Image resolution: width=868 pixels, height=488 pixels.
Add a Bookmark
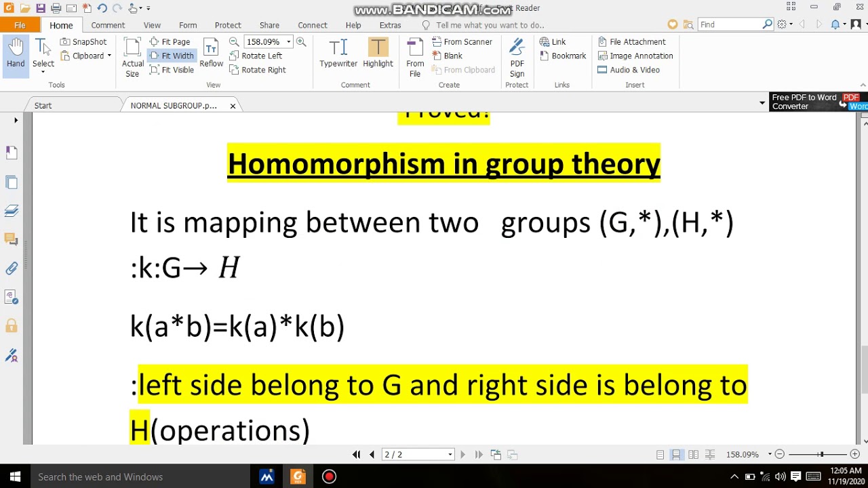click(x=563, y=56)
